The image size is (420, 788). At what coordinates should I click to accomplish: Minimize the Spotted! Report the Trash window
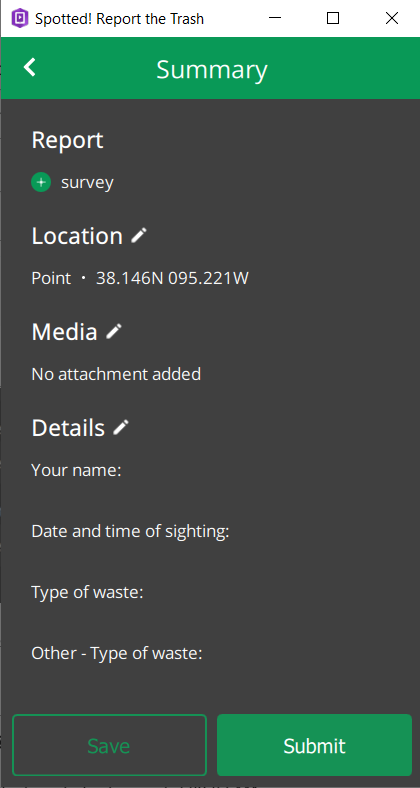pos(275,19)
